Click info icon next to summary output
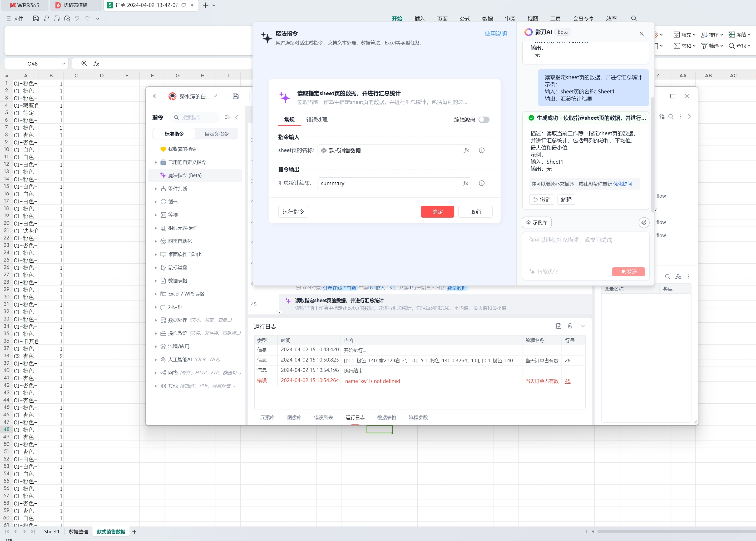This screenshot has width=756, height=541. click(481, 183)
